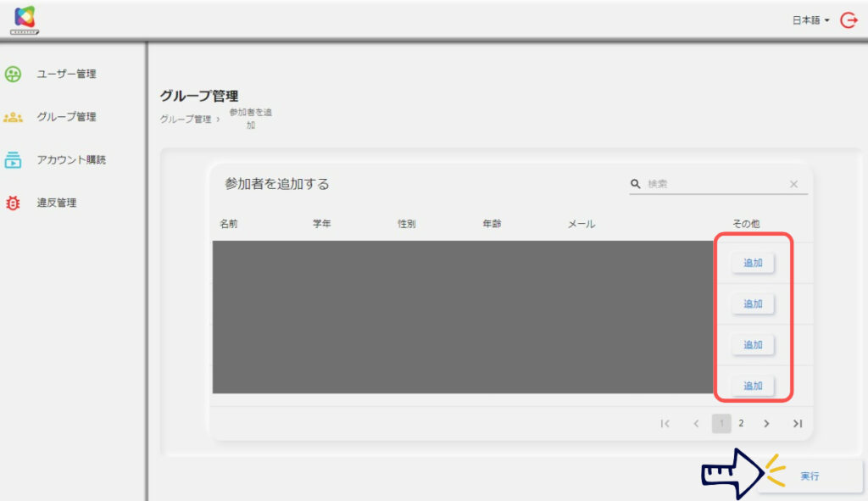Screen dimensions: 868x501
Task: Open アカウント購読 in the sidebar
Action: 71,160
